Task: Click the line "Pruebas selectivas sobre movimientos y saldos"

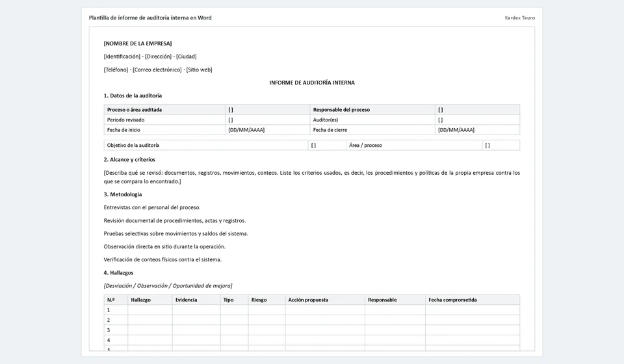Action: [x=176, y=233]
